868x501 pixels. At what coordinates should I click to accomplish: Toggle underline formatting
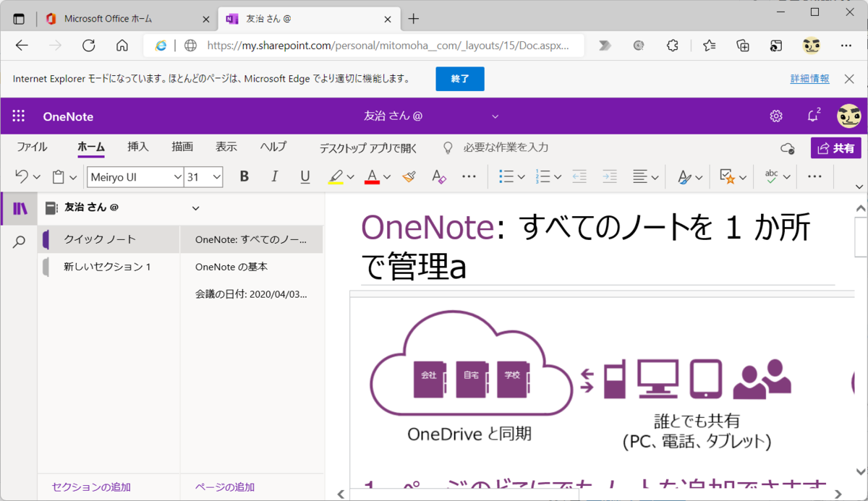click(305, 176)
